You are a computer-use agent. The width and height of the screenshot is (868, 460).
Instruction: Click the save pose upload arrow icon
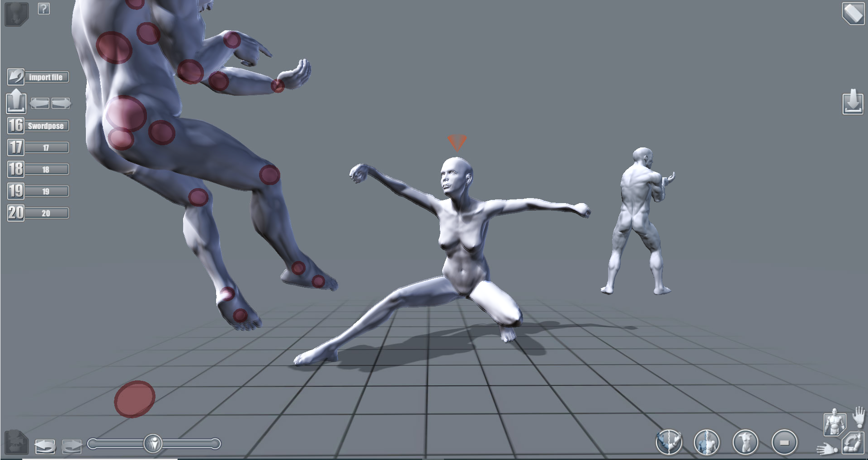(16, 101)
